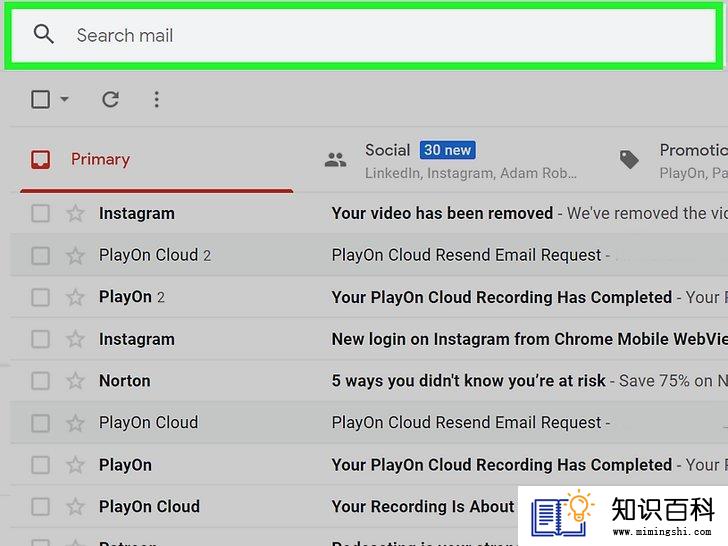The height and width of the screenshot is (546, 728).
Task: Star the PlayOn Cloud email above PlayOn
Action: pyautogui.click(x=75, y=423)
